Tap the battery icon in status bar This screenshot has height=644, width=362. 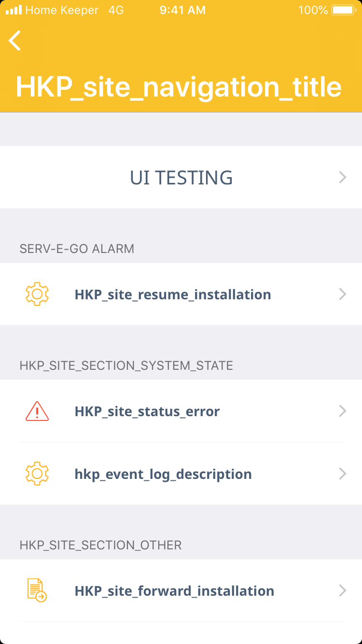343,10
